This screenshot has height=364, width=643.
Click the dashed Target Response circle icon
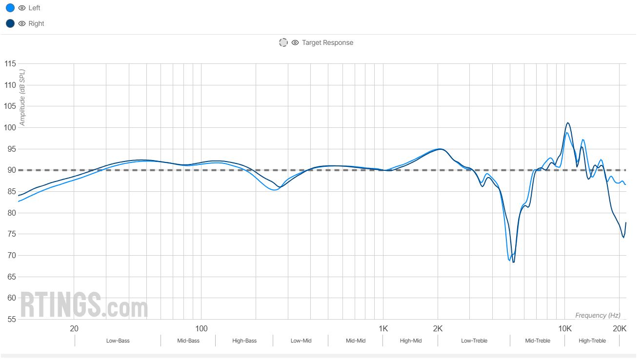click(x=283, y=42)
